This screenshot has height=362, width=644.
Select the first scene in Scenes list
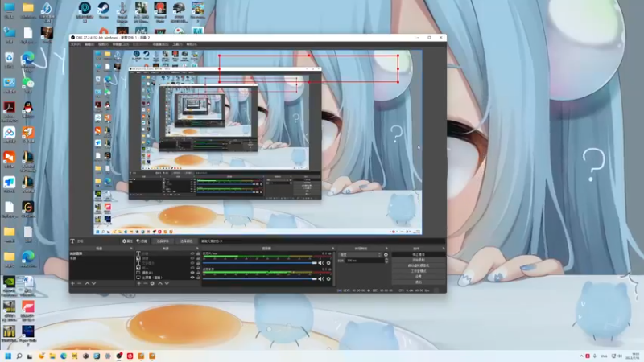click(x=101, y=254)
